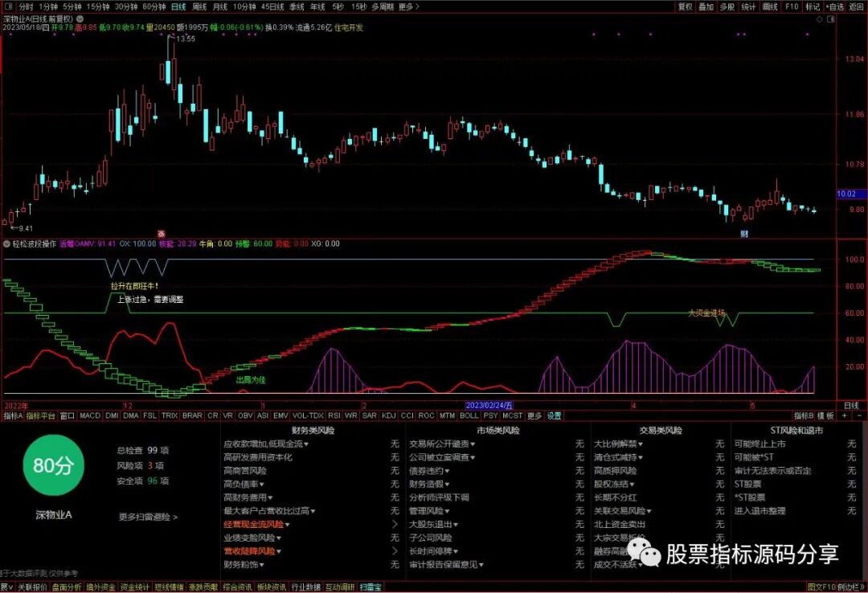Click the green 80分 score circle
Screen dimensions: 868x593
click(52, 465)
